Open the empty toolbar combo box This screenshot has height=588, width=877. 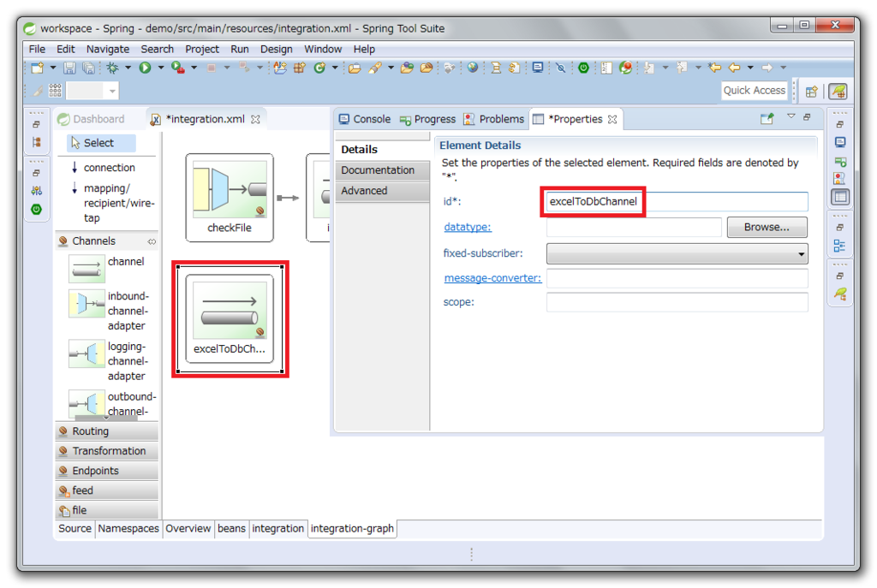click(x=92, y=91)
